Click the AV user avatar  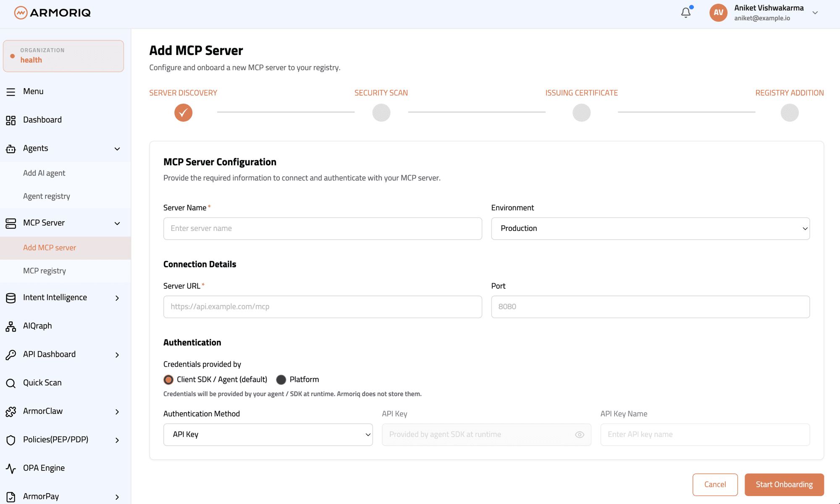(718, 13)
